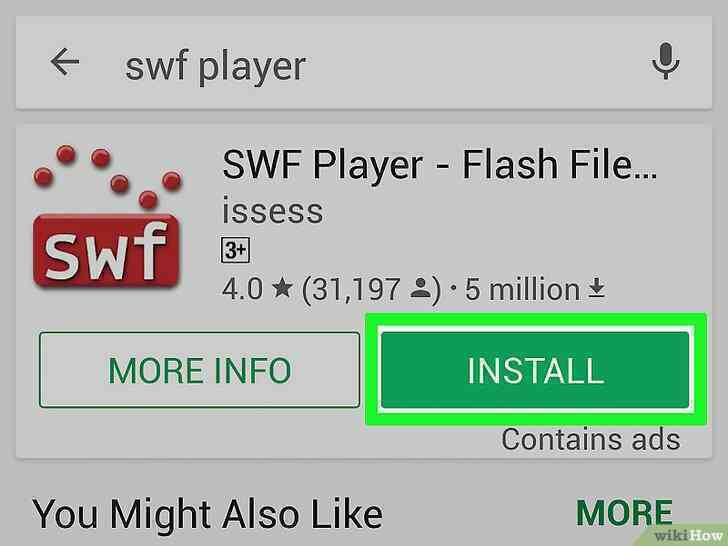
Task: Tap the back arrow in search bar
Action: (x=65, y=62)
